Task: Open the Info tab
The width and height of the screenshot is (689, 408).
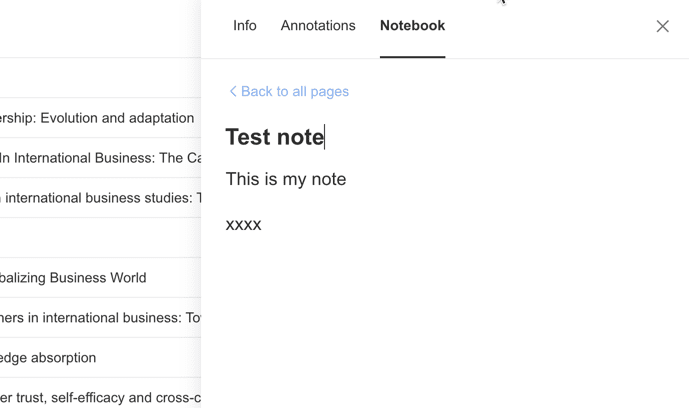Action: pos(245,26)
